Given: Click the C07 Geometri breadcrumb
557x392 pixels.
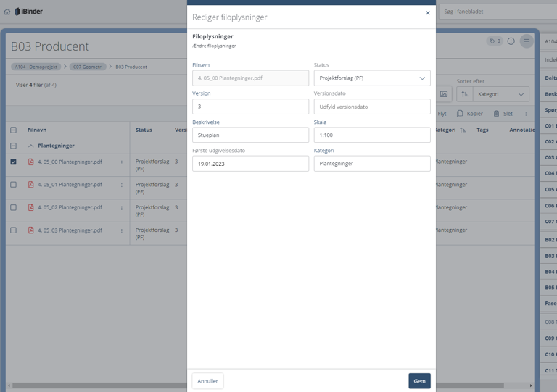Looking at the screenshot, I should coord(88,67).
